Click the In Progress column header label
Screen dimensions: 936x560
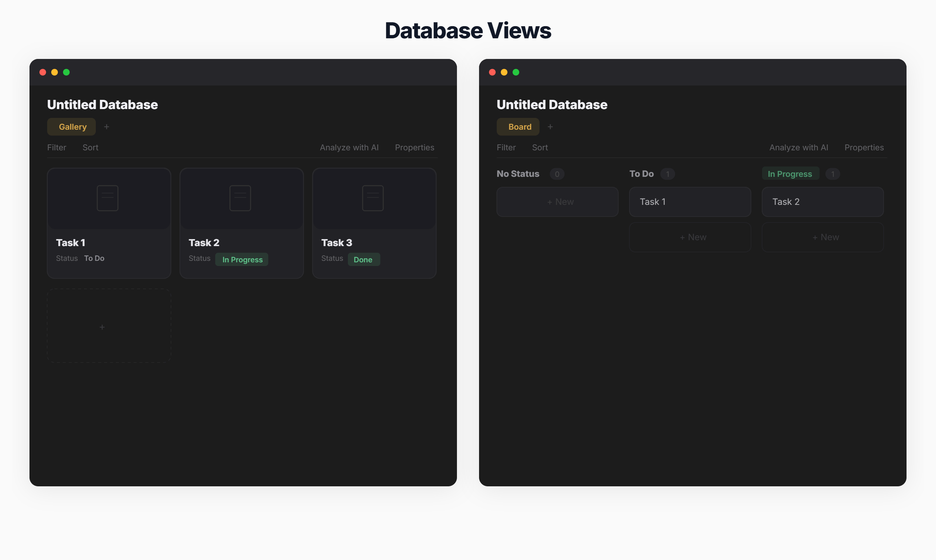click(x=790, y=174)
